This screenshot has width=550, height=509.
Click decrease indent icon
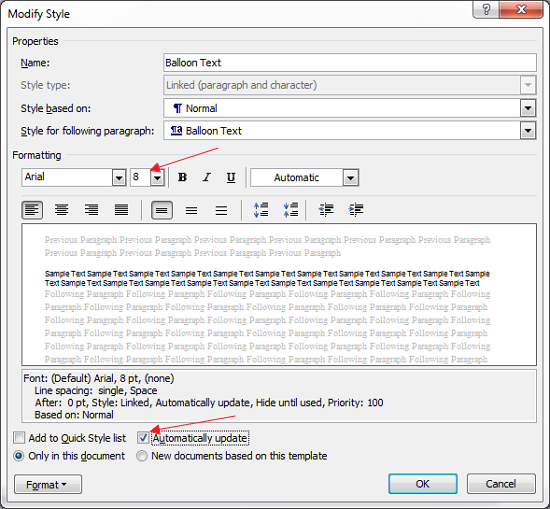326,210
